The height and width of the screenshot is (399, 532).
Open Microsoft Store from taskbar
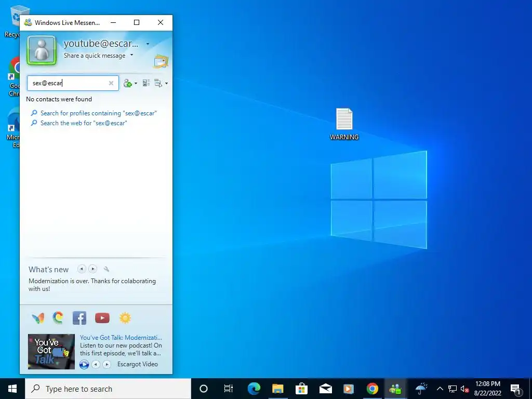click(x=301, y=389)
